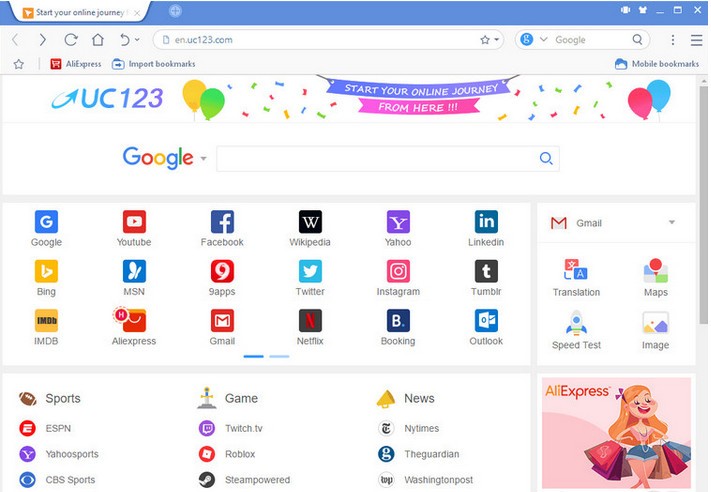This screenshot has height=492, width=711.
Task: Open the skin shirt icon in title bar
Action: point(643,10)
